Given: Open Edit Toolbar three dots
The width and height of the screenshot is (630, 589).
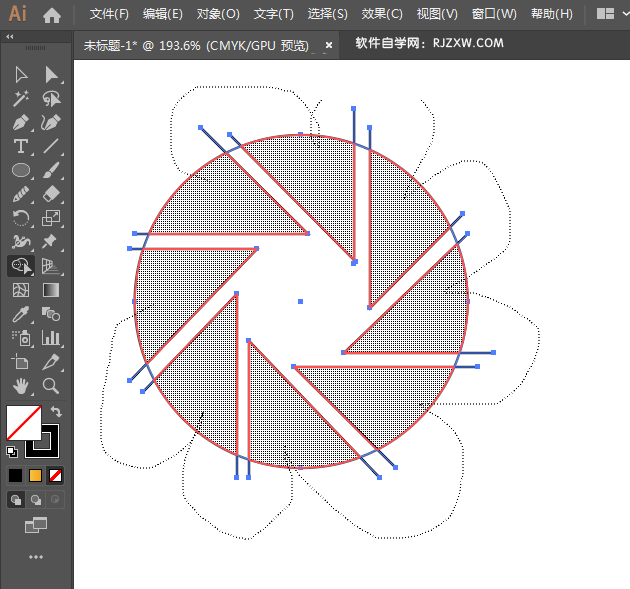Looking at the screenshot, I should click(x=36, y=557).
